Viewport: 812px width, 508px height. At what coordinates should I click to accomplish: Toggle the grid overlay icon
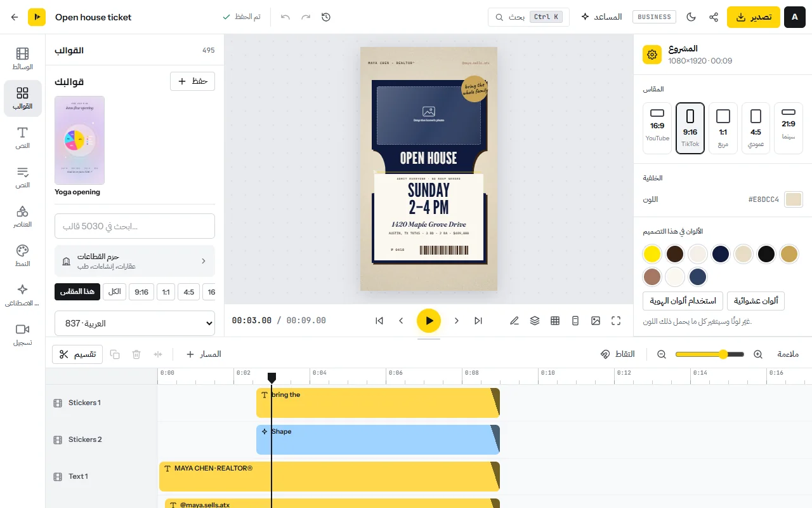pos(555,321)
